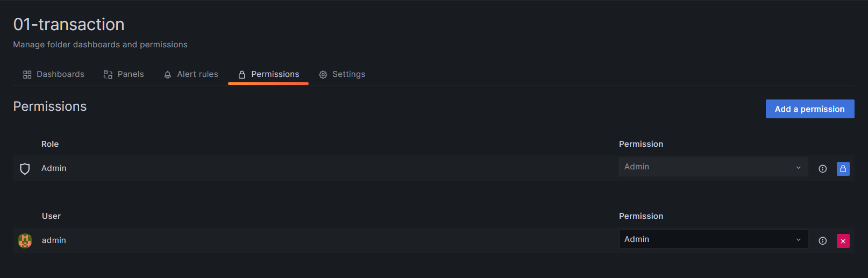Click the info icon in admin user row
This screenshot has width=868, height=278.
[822, 241]
